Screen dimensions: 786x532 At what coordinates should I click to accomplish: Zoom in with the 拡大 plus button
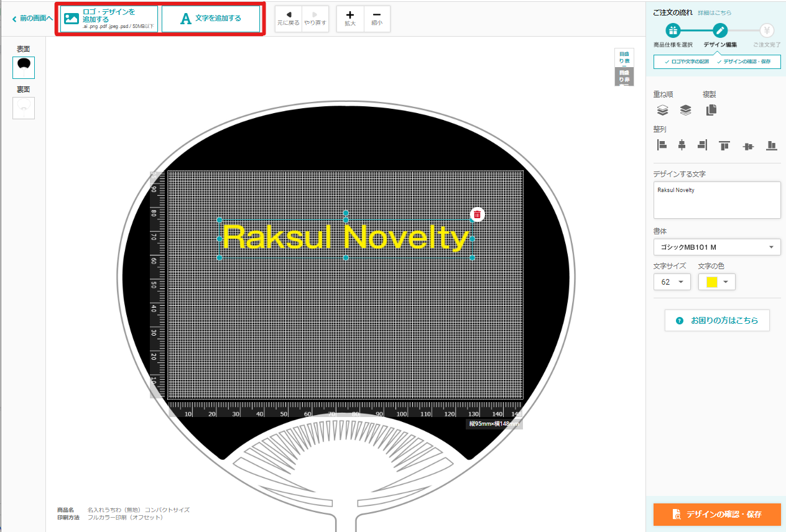coord(350,19)
